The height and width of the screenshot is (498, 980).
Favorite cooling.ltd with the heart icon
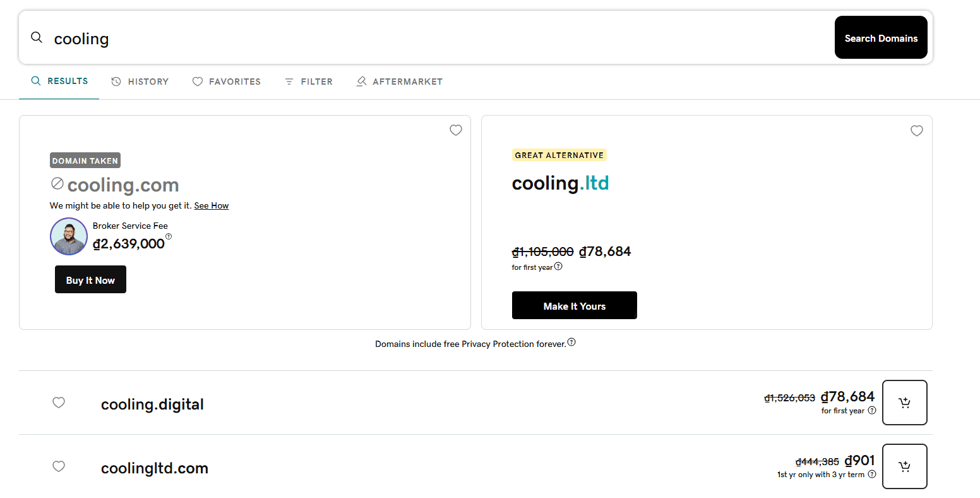pyautogui.click(x=916, y=131)
